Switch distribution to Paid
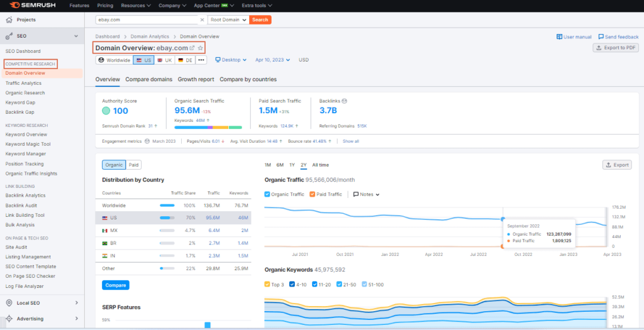The image size is (644, 330). [x=133, y=165]
